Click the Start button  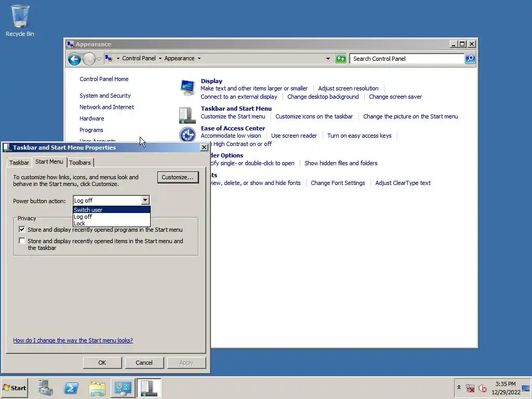pos(15,388)
